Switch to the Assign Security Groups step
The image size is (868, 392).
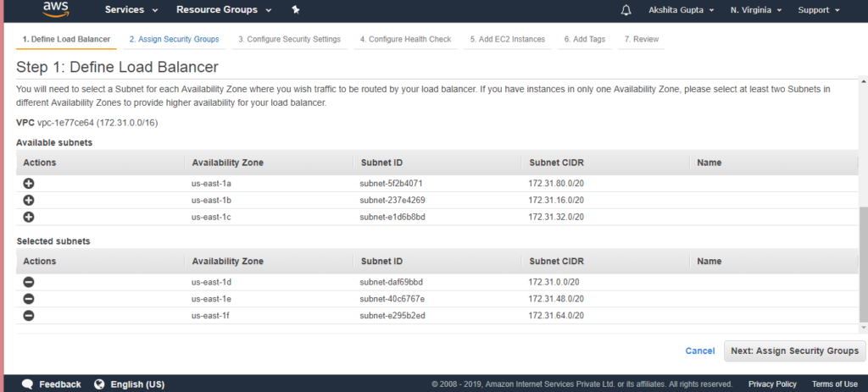click(x=175, y=39)
